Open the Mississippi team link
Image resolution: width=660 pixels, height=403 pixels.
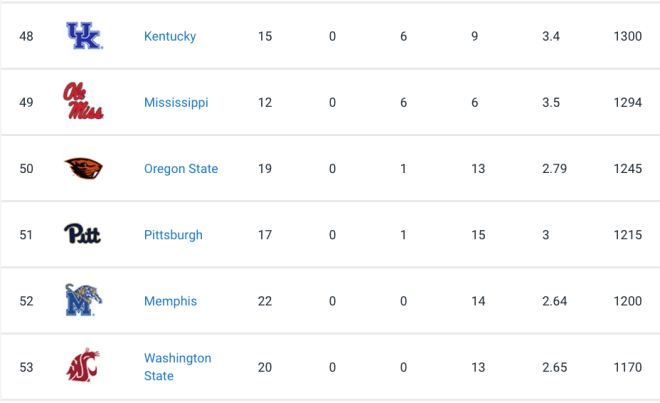point(176,102)
